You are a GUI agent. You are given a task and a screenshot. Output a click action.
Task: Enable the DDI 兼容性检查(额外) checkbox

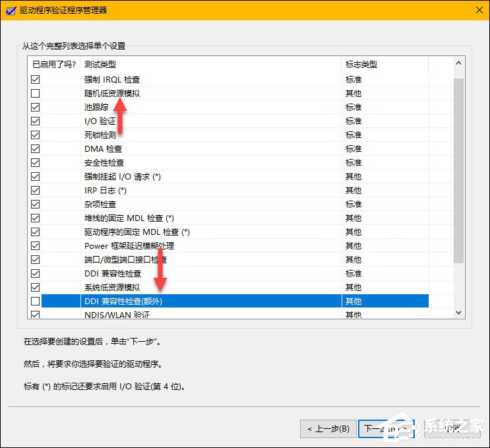pos(36,301)
